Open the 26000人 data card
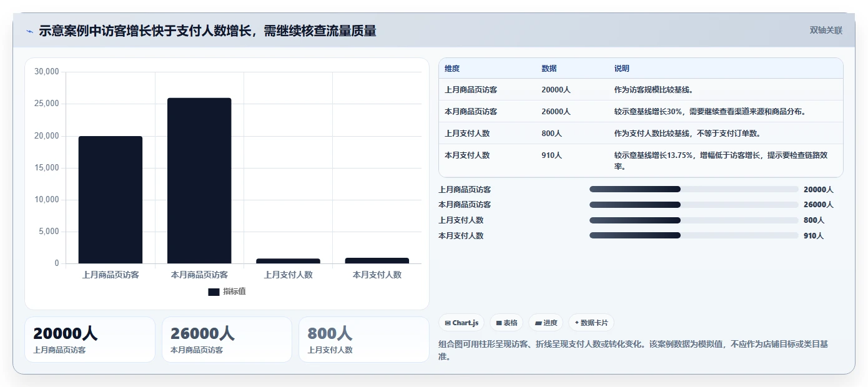 tap(227, 340)
